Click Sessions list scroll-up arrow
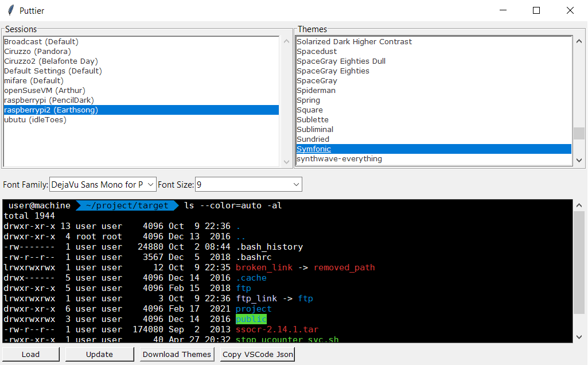 [x=286, y=41]
